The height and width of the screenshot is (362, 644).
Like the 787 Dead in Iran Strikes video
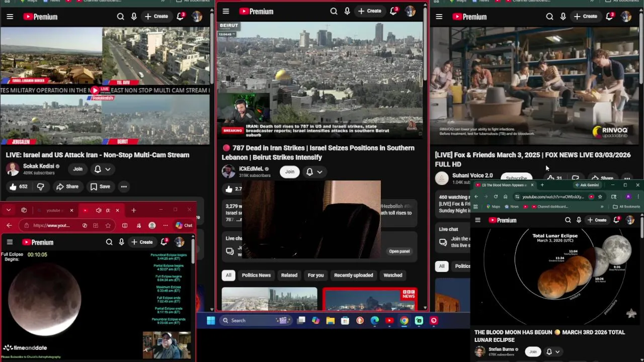(x=233, y=189)
